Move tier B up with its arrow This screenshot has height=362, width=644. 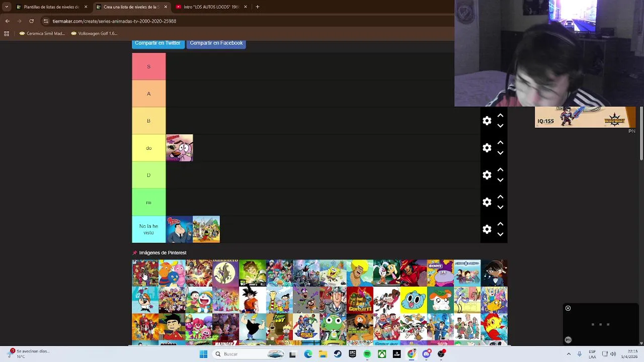coord(500,116)
